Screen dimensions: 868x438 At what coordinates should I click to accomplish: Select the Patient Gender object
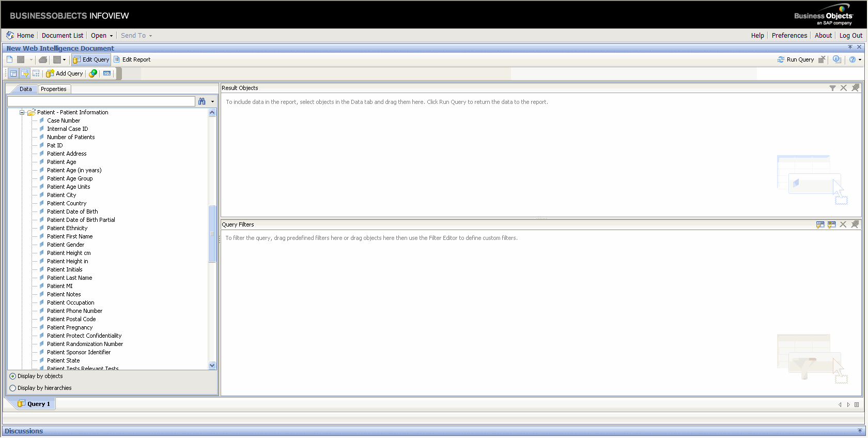(x=66, y=245)
